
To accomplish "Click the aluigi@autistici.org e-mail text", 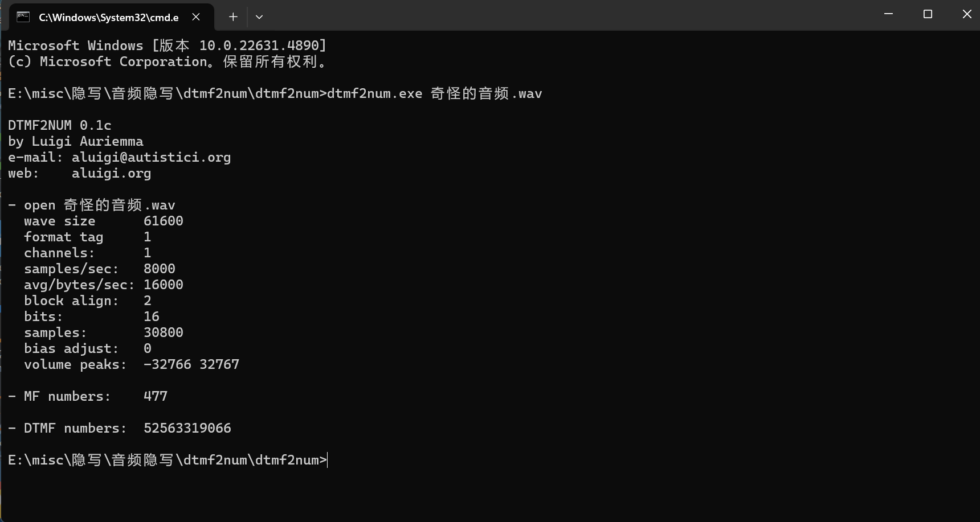I will click(x=151, y=158).
